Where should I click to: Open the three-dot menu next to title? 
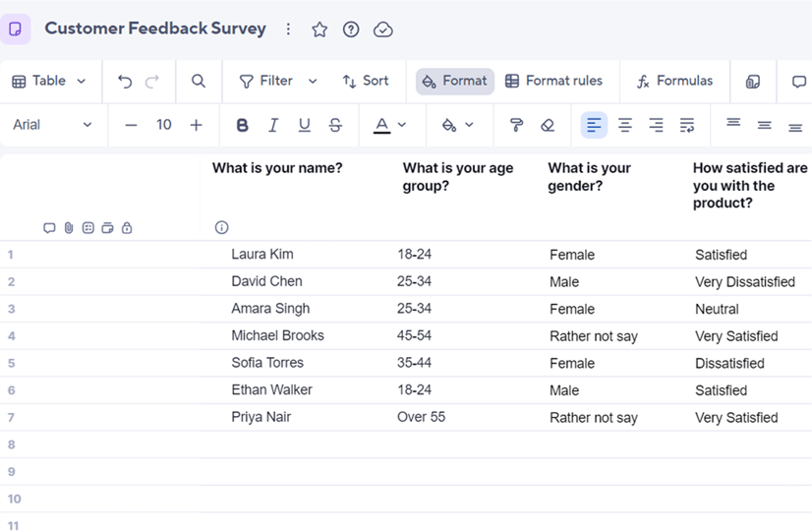tap(288, 29)
